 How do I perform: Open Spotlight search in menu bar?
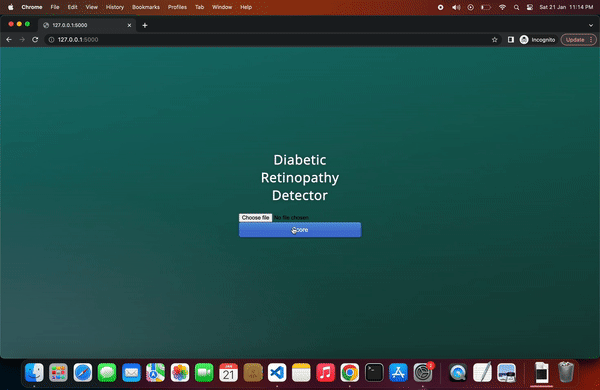516,7
